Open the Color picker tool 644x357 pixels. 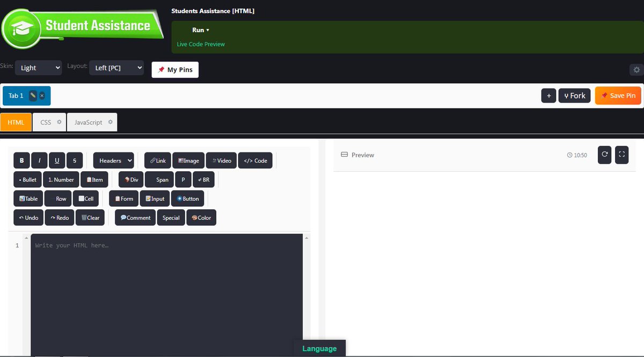(x=201, y=217)
